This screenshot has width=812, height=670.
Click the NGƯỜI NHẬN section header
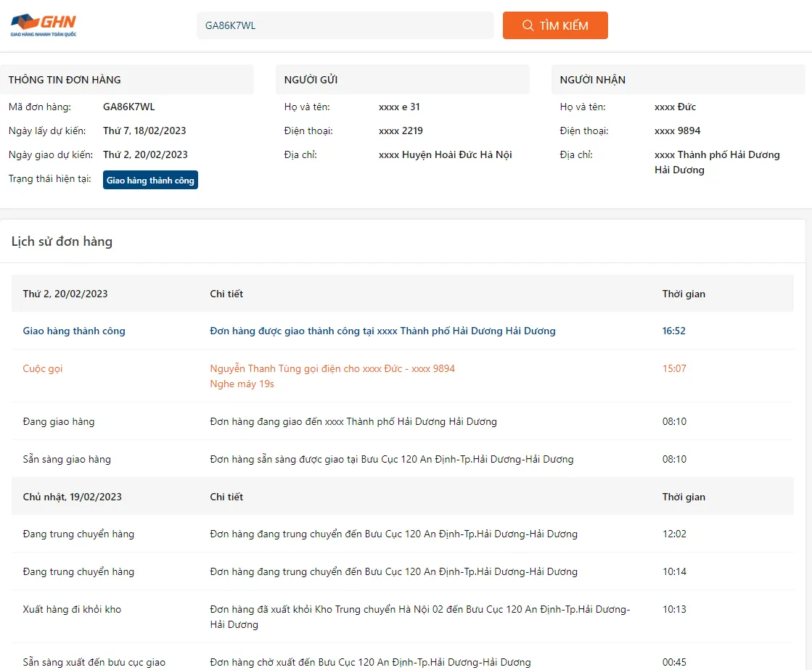click(x=592, y=80)
